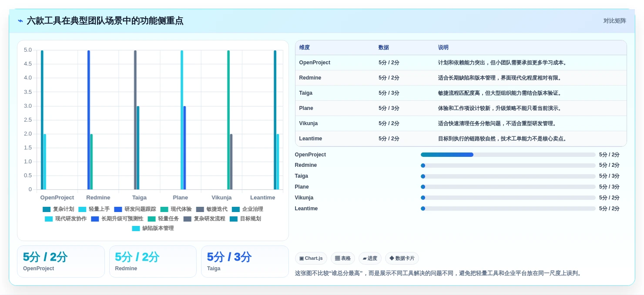Viewport: 644px width, 295px height.
Task: Click the Vikunja x-axis label in chart
Action: tap(221, 198)
